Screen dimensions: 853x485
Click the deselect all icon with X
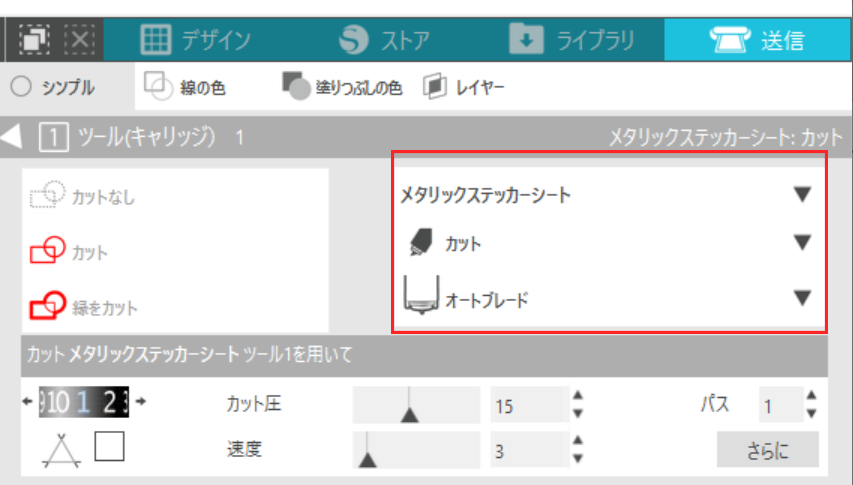[79, 39]
